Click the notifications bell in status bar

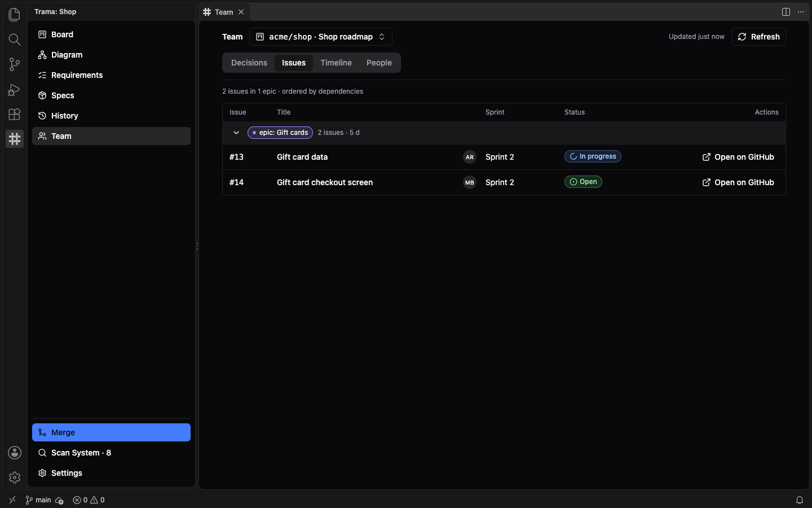tap(800, 500)
